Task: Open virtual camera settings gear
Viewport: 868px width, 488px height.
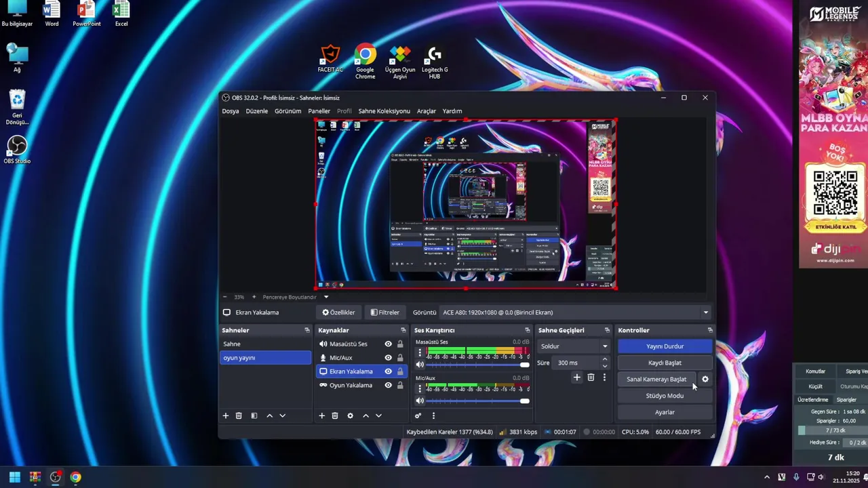Action: tap(705, 379)
